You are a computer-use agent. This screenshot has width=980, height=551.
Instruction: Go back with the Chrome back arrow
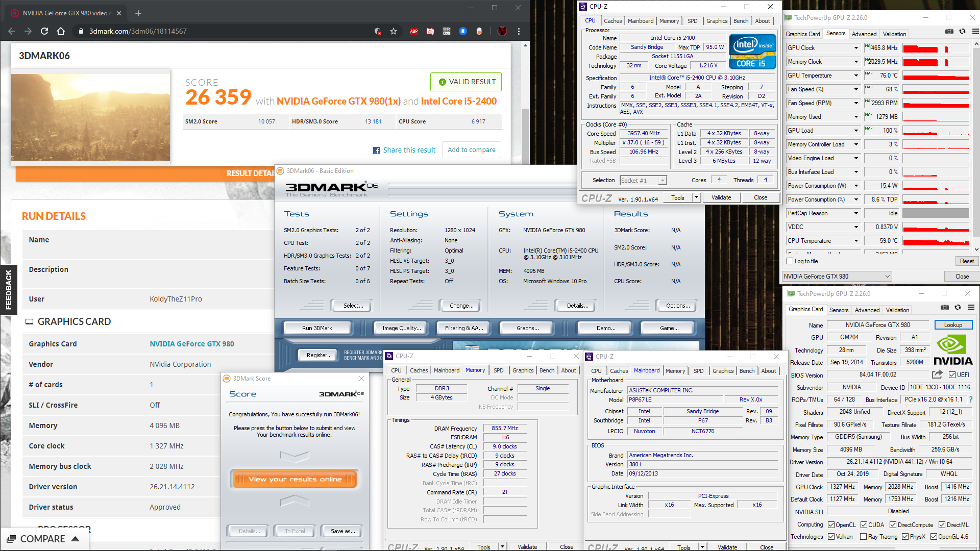(x=12, y=31)
